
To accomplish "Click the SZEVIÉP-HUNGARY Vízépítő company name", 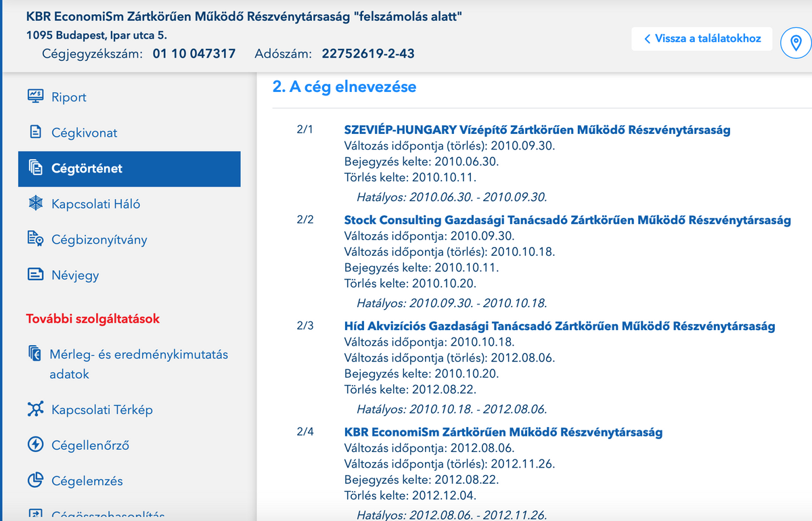I will (537, 130).
